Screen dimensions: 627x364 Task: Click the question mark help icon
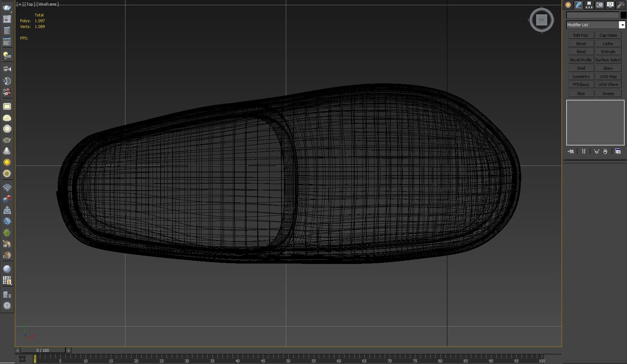(x=7, y=306)
